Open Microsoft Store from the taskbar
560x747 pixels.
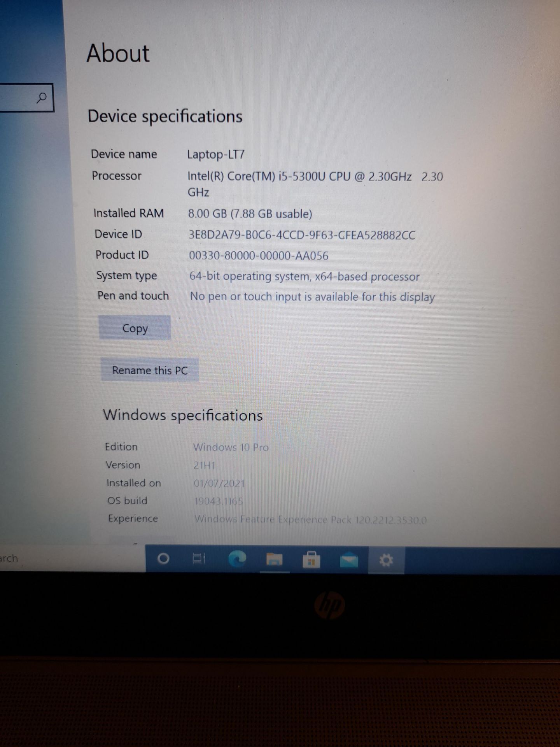[x=311, y=560]
